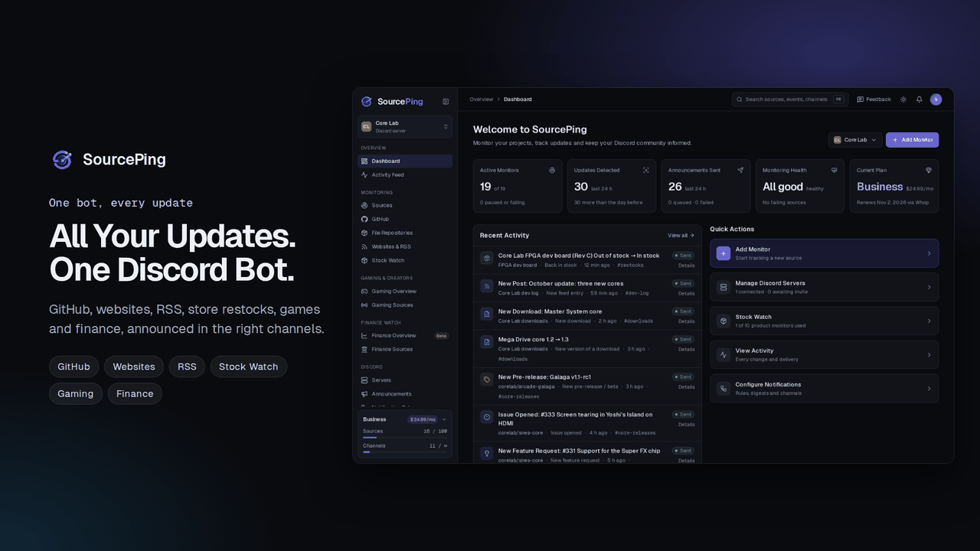This screenshot has width=980, height=551.
Task: Click Issue Opened #333 Screen tearing entry
Action: [x=587, y=423]
